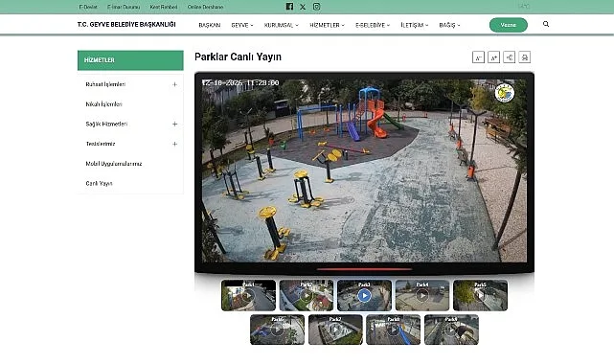Screen dimensions: 614x364
Task: Expand Ruhsat İşlemleri submenu
Action: coord(174,84)
